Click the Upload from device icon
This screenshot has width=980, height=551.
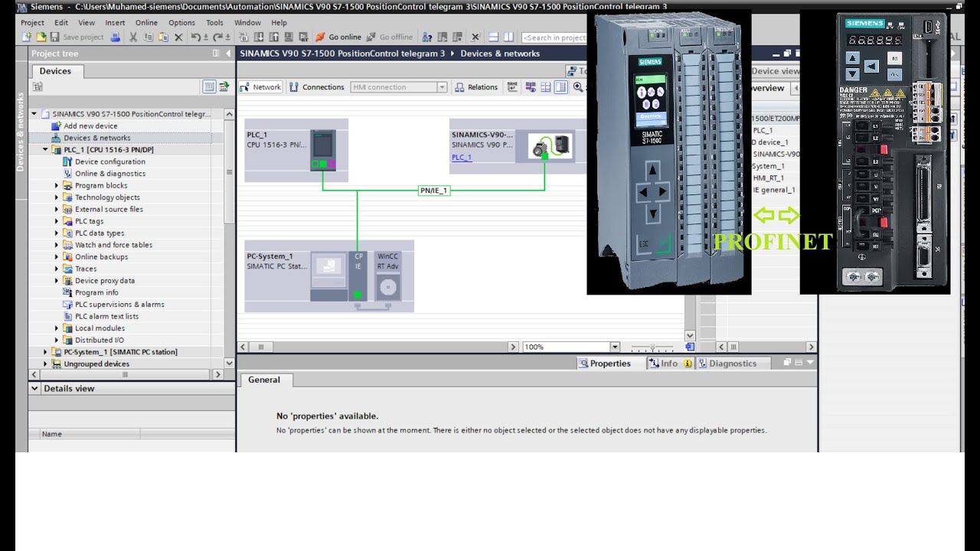coord(274,37)
